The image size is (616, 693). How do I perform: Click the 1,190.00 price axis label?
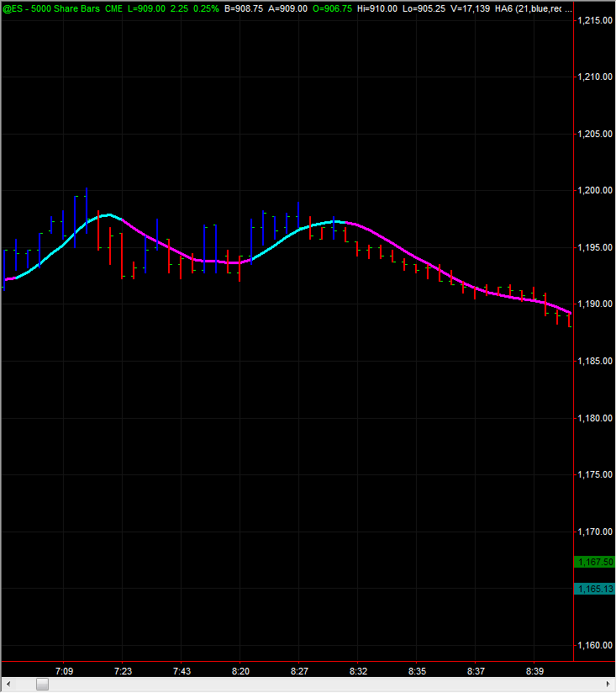[x=595, y=304]
